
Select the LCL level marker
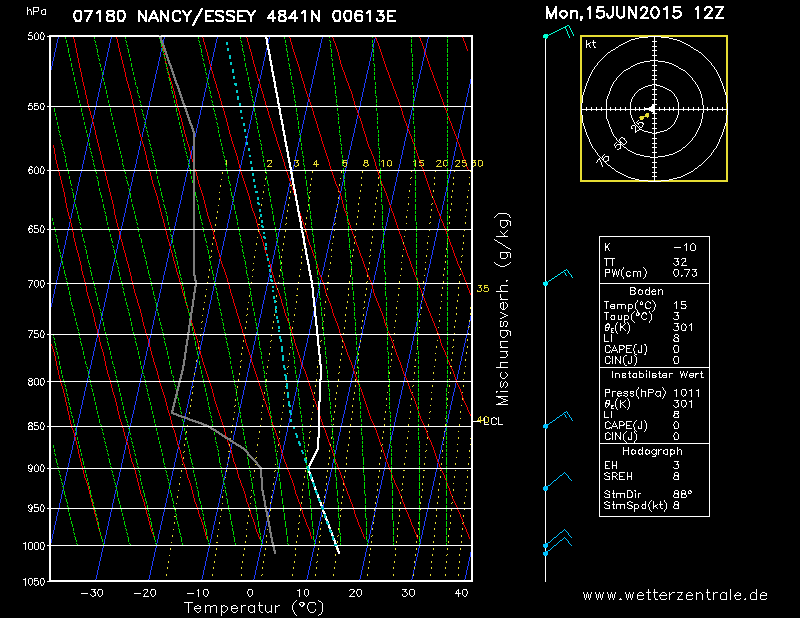click(x=491, y=421)
